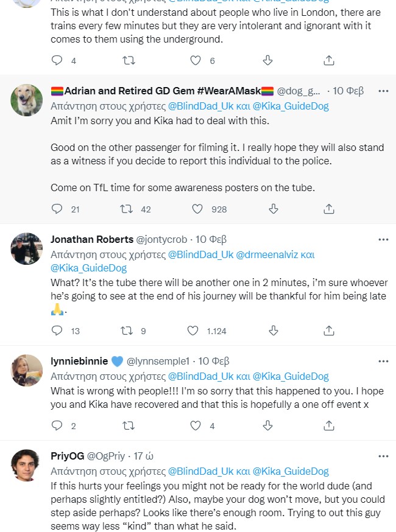Viewport: 396px width, 532px height.
Task: Share lynniebinnie's tweet
Action: 328,425
